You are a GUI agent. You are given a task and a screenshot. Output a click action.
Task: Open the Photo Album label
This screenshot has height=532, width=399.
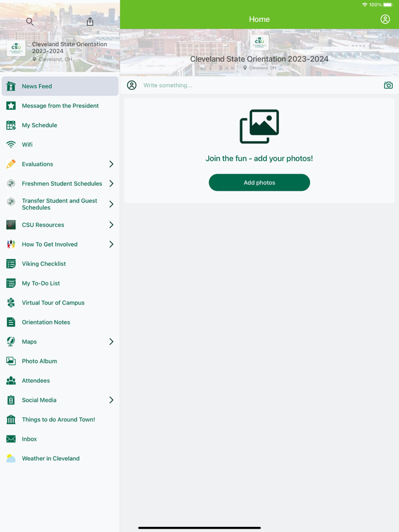click(39, 361)
